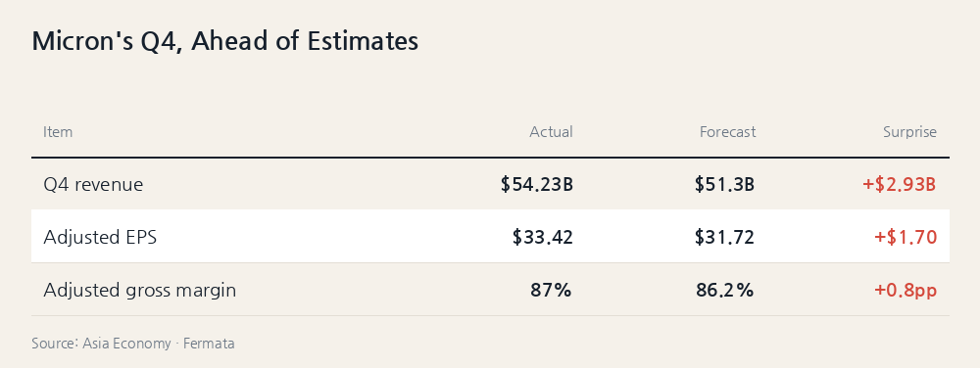Click the +0.8pp margin surprise value
The image size is (980, 368).
point(905,291)
